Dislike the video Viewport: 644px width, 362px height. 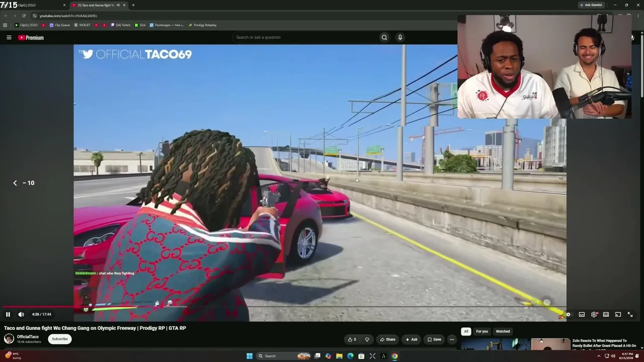pos(367,339)
